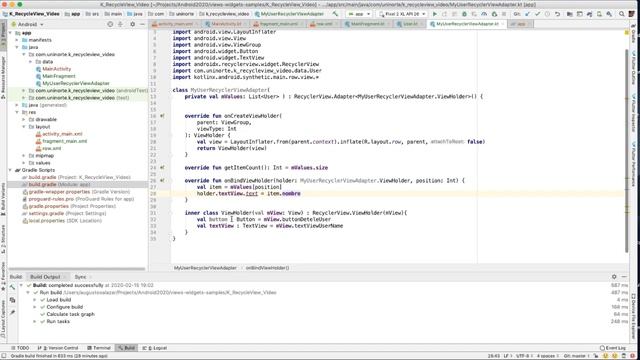This screenshot has height=360, width=640.
Task: Click the Make Project hammer icon
Action: pos(335,14)
